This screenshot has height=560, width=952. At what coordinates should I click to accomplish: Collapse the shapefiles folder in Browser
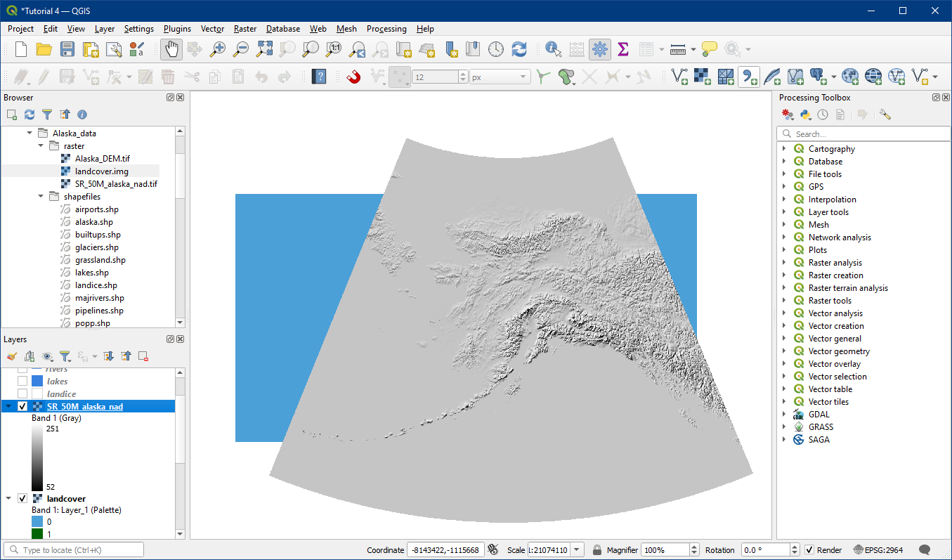pos(41,197)
